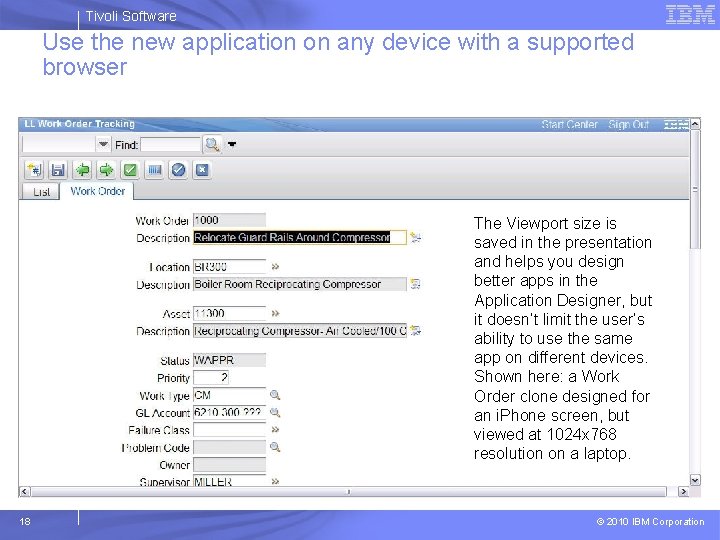This screenshot has height=540, width=720.
Task: Click the vertical scrollbar down arrow
Action: tap(695, 480)
